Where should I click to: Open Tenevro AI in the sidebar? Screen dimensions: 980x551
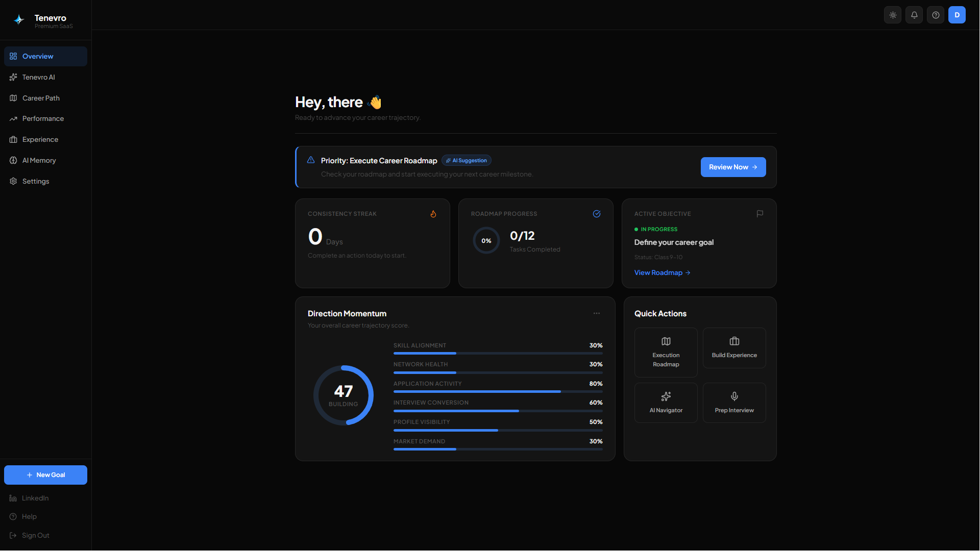click(45, 77)
